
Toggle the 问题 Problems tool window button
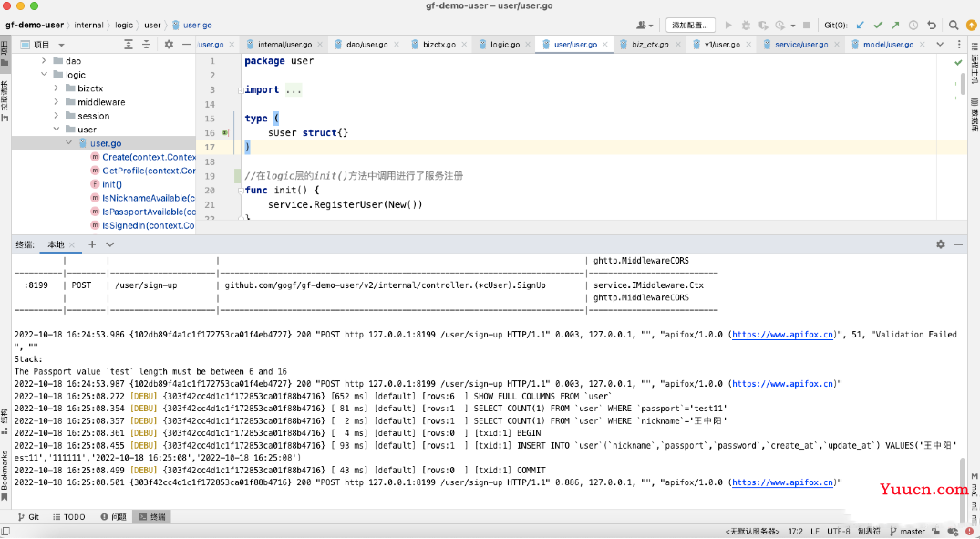[x=114, y=517]
